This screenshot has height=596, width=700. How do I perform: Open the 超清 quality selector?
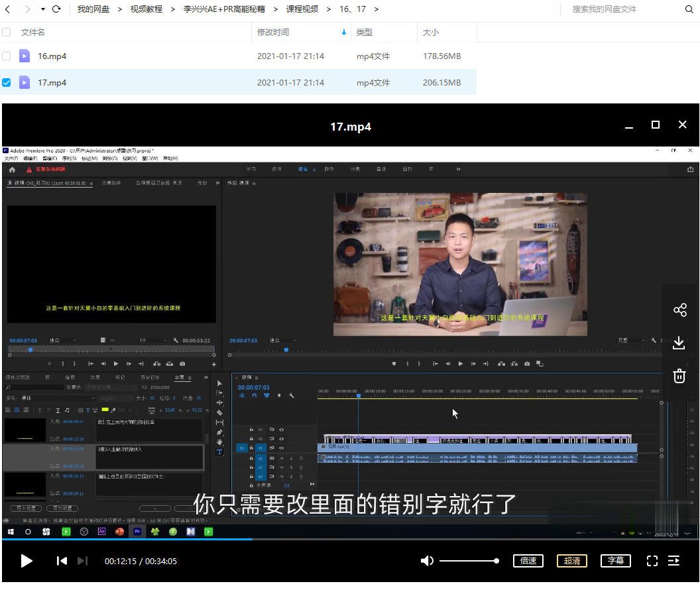point(571,560)
